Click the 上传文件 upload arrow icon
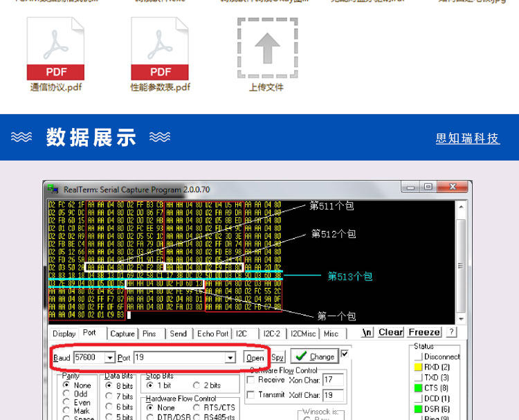 267,48
